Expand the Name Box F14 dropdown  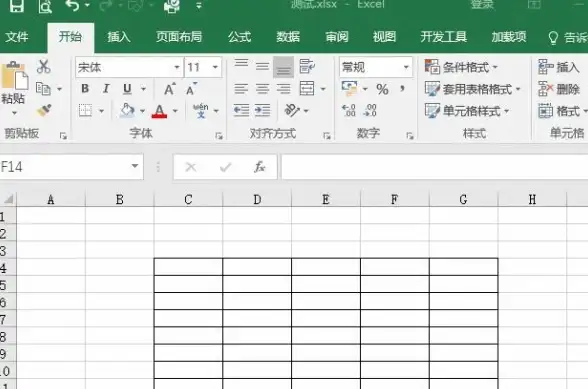135,166
